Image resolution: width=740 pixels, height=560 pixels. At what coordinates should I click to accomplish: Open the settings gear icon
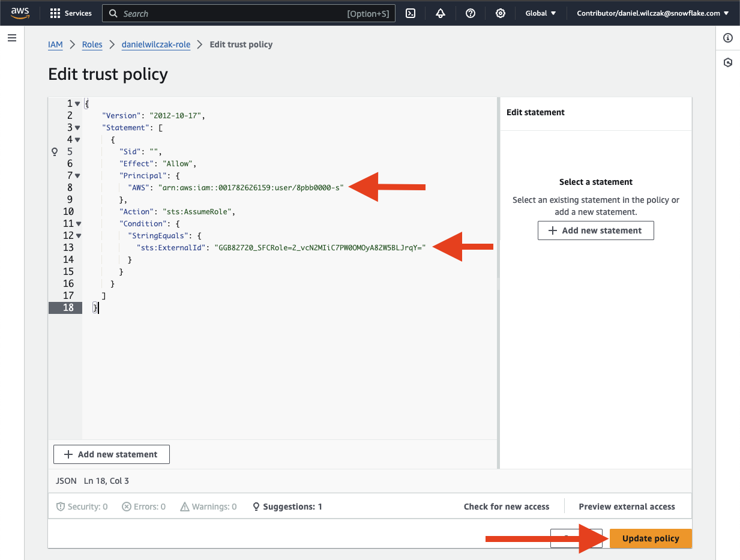click(500, 13)
